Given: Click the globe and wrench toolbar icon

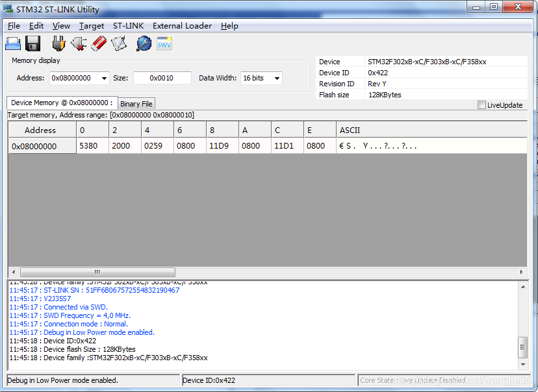Looking at the screenshot, I should (x=144, y=43).
